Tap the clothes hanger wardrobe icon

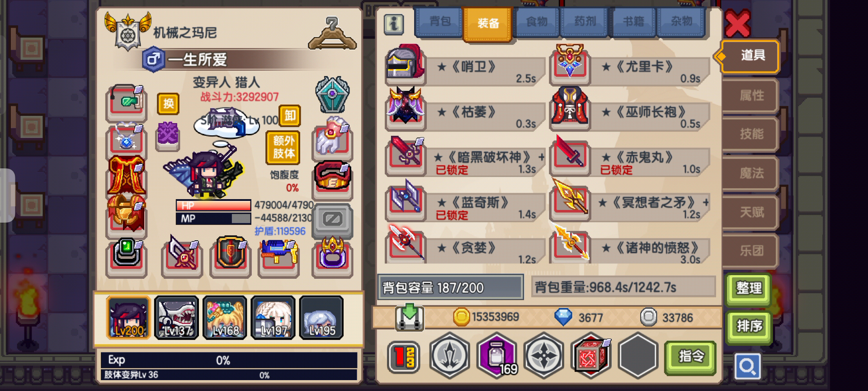coord(332,33)
